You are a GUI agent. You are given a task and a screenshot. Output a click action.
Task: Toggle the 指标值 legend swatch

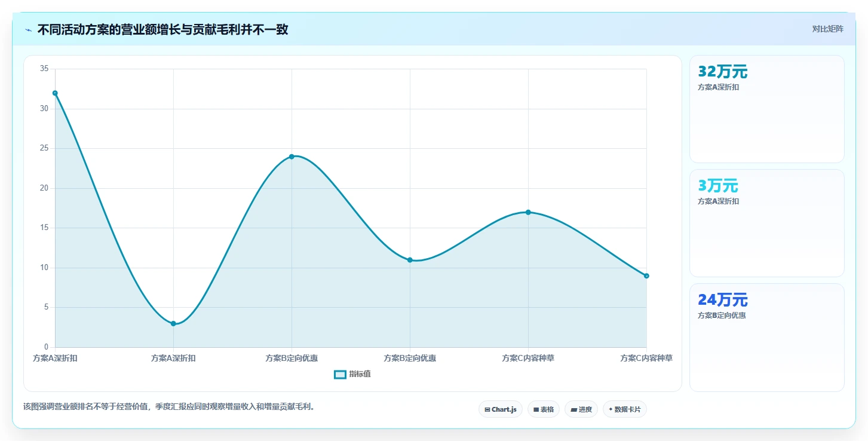pyautogui.click(x=340, y=374)
